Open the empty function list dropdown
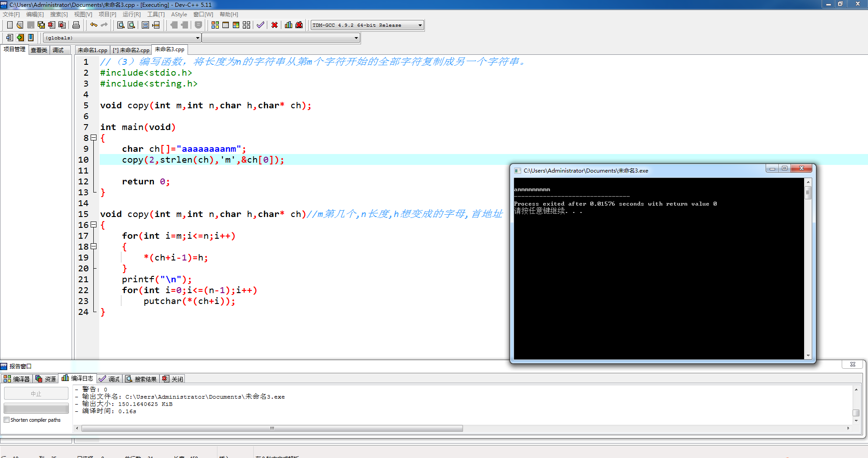The width and height of the screenshot is (868, 458). 281,38
